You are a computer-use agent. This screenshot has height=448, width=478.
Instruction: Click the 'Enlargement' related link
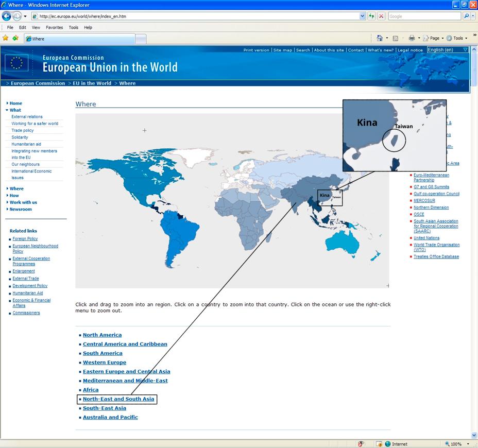tap(24, 271)
